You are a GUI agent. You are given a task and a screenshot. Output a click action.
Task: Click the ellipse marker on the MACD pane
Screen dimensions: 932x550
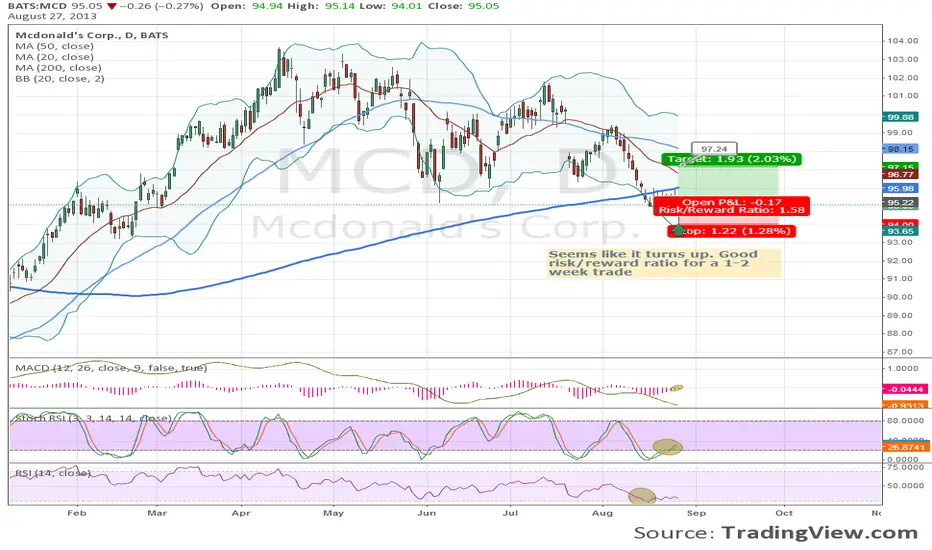[676, 388]
